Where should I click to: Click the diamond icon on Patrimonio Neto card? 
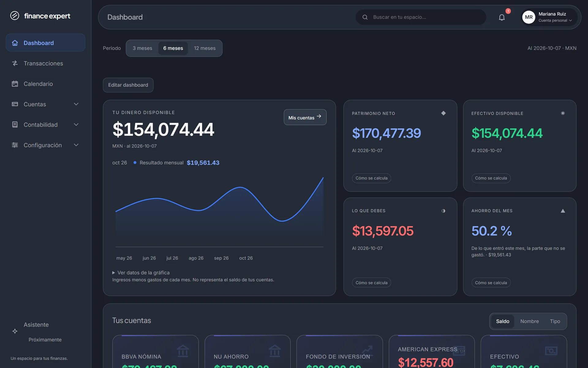pos(443,113)
